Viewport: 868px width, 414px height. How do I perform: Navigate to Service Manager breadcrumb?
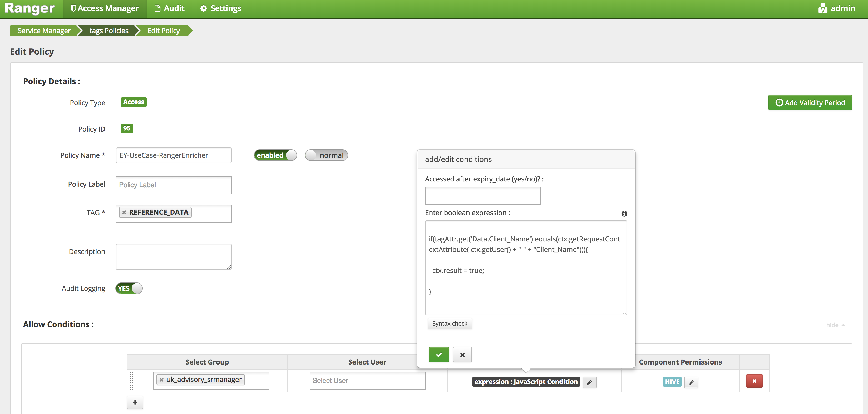44,30
